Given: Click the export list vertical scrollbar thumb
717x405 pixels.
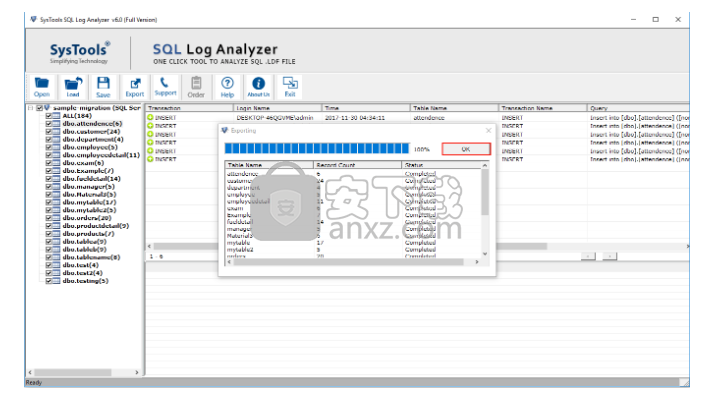Looking at the screenshot, I should click(485, 192).
